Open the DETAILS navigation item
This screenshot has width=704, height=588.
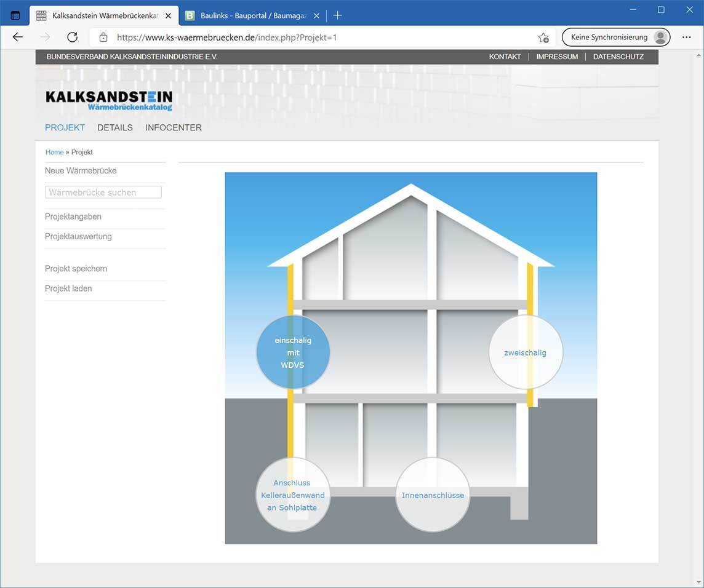click(115, 127)
